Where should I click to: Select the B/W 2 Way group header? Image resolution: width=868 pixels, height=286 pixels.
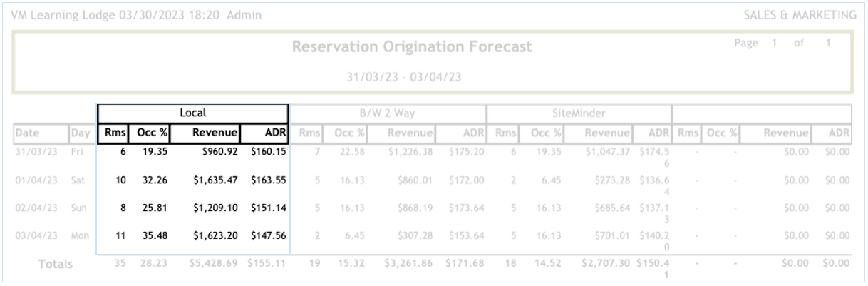pos(388,113)
